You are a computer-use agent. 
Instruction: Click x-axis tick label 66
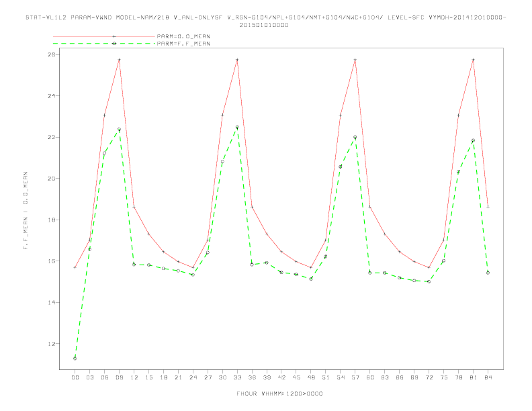400,377
